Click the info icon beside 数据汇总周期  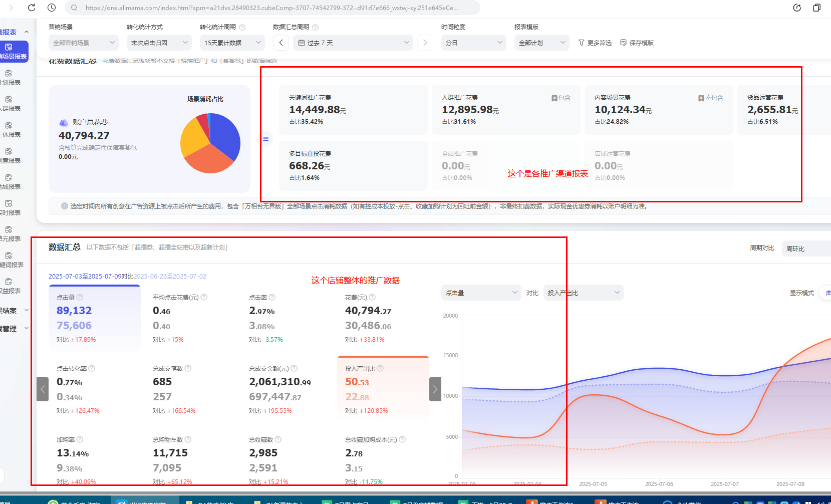click(x=315, y=28)
